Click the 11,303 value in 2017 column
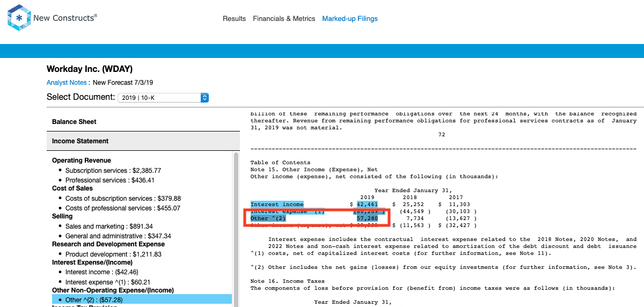This screenshot has width=644, height=307. point(459,204)
